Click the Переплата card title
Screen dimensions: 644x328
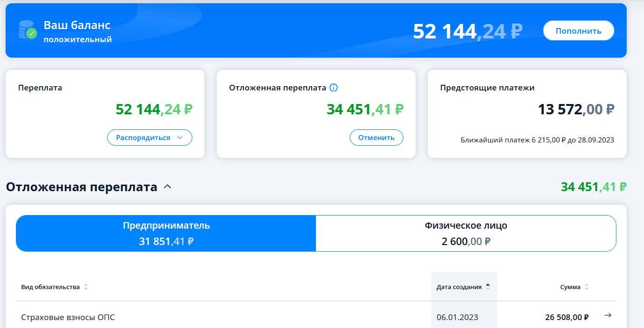pos(40,88)
